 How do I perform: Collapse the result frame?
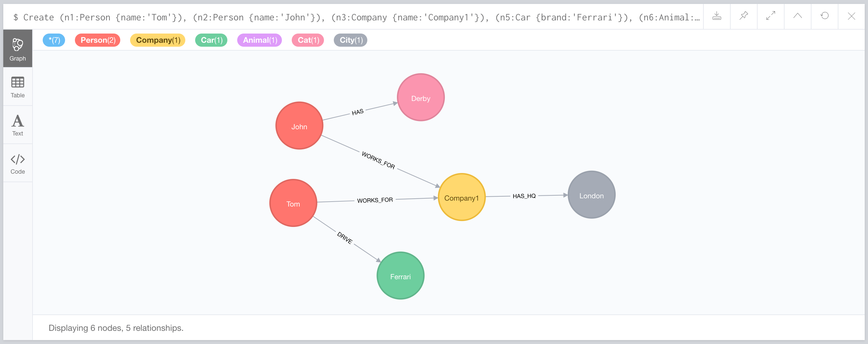[x=798, y=16]
